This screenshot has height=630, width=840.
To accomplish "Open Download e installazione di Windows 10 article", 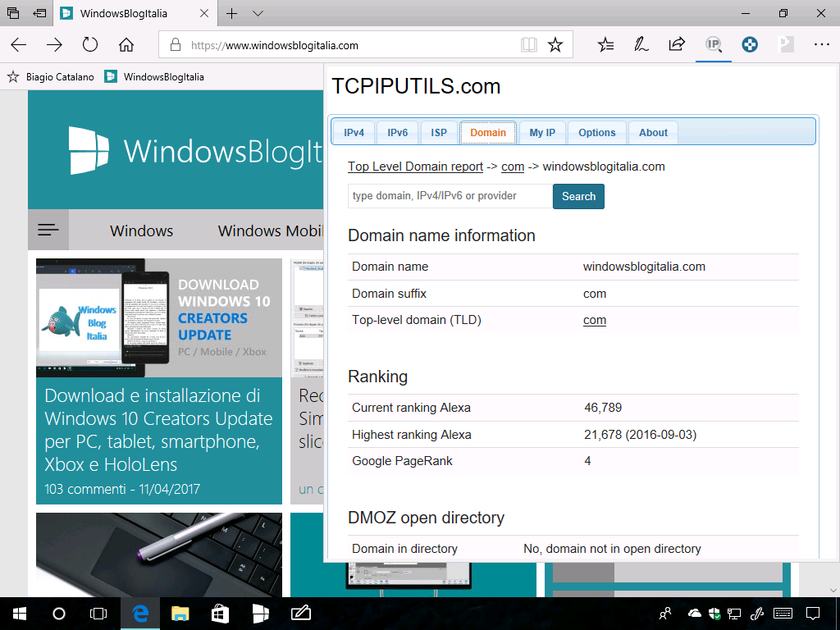I will (x=158, y=430).
